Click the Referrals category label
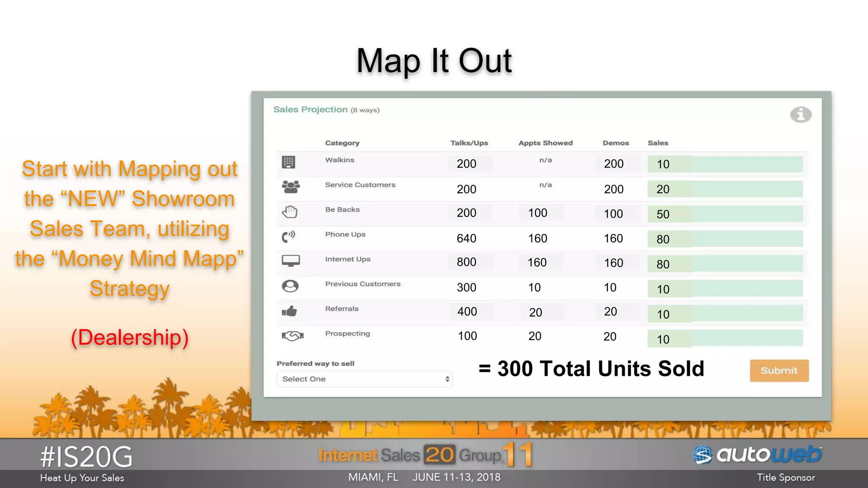This screenshot has height=488, width=868. point(342,309)
